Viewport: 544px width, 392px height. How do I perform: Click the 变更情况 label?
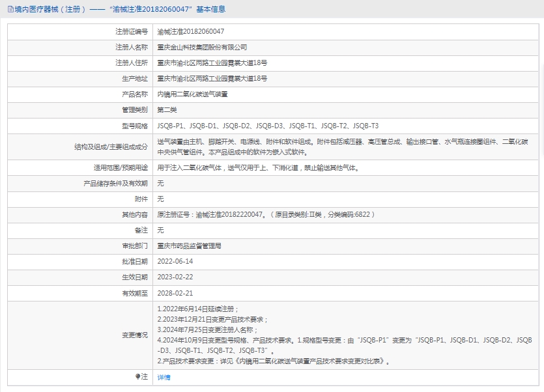click(135, 335)
